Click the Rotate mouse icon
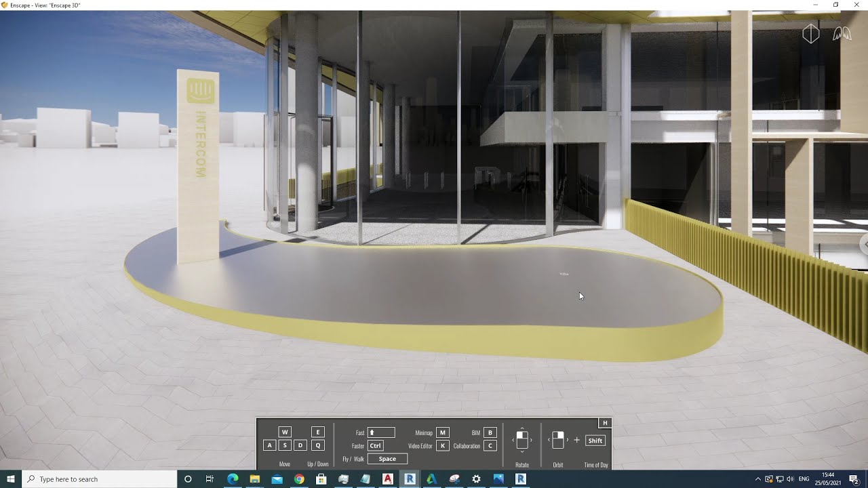868x488 pixels. [522, 440]
